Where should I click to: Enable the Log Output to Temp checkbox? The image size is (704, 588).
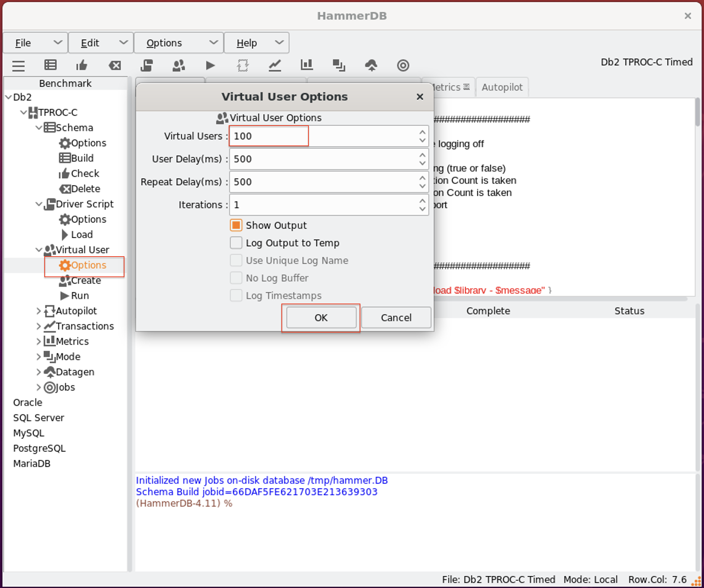pyautogui.click(x=236, y=243)
